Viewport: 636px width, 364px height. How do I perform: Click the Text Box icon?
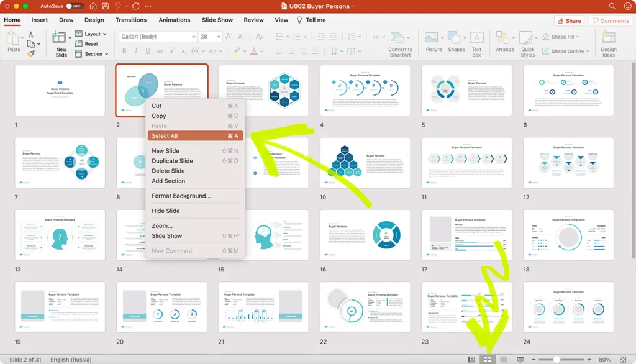click(476, 38)
